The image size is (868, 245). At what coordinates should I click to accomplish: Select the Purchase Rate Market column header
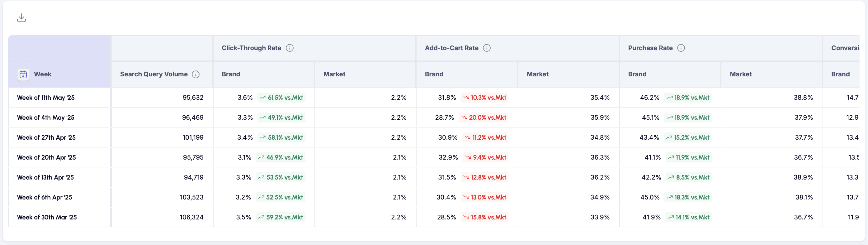point(741,74)
